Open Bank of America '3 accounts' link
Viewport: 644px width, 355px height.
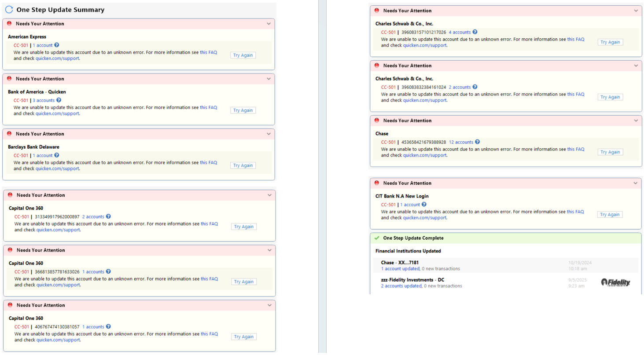(x=44, y=100)
